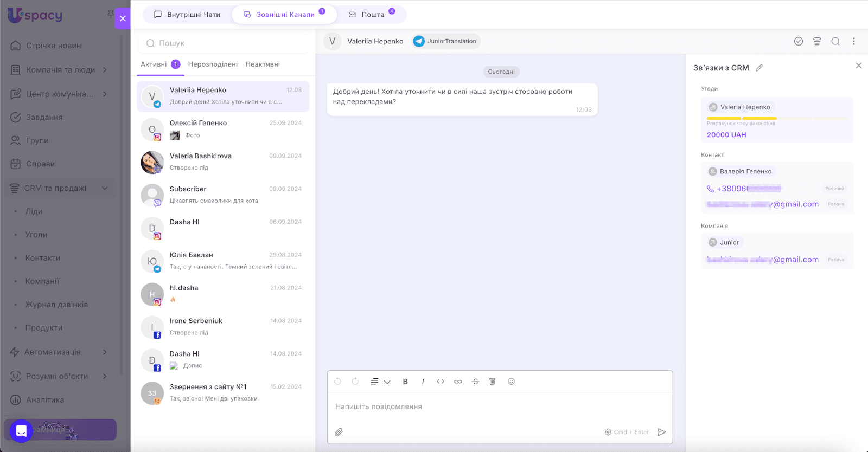Click the paperclip attachment icon
This screenshot has width=868, height=452.
pyautogui.click(x=339, y=432)
